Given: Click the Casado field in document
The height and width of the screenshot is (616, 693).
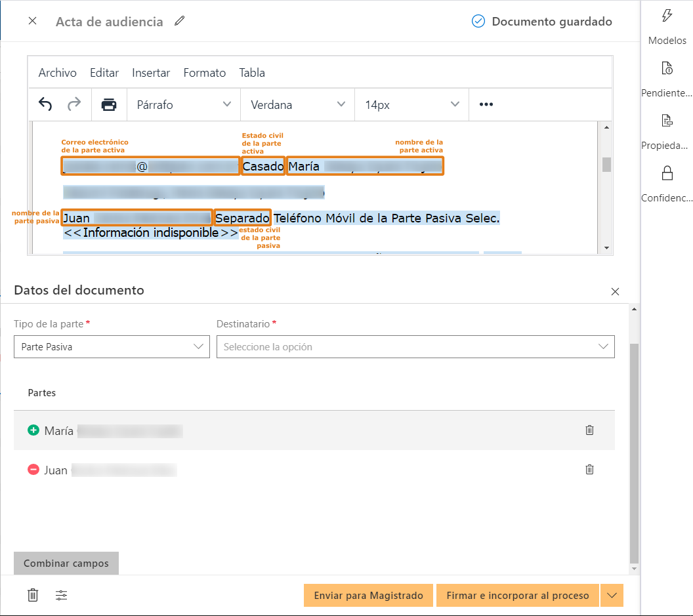Looking at the screenshot, I should [x=263, y=166].
